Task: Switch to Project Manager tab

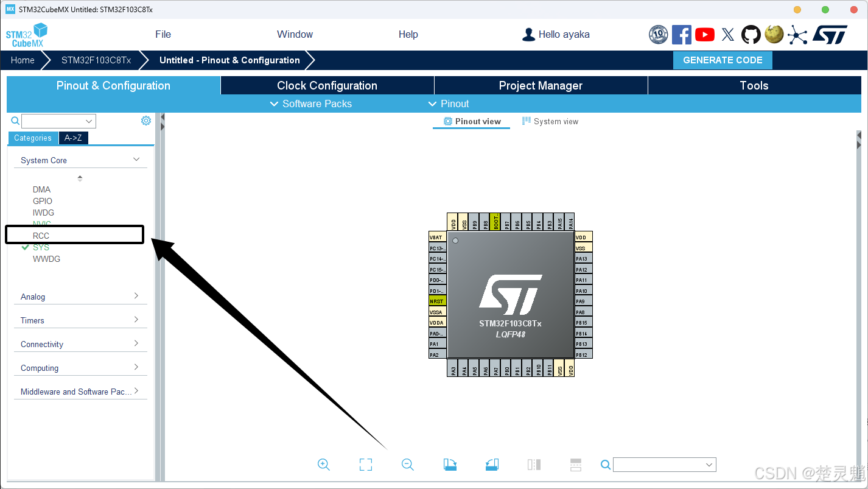Action: (x=541, y=85)
